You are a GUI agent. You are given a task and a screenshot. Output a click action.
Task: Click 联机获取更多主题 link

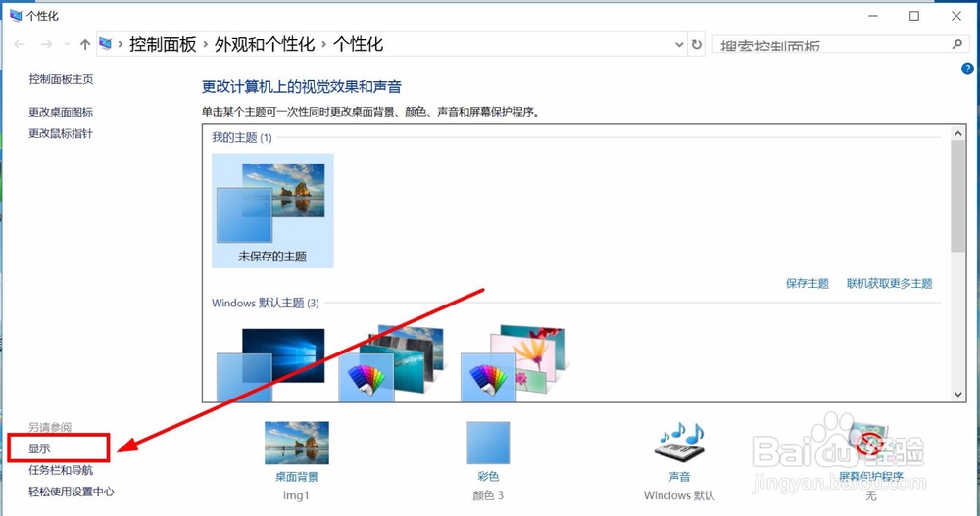pos(890,284)
